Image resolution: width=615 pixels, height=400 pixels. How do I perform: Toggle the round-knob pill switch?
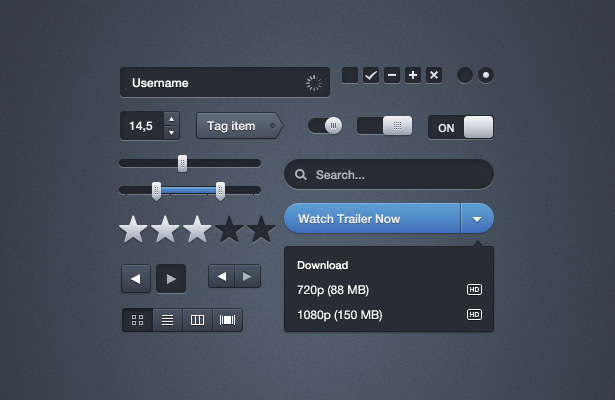coord(325,125)
